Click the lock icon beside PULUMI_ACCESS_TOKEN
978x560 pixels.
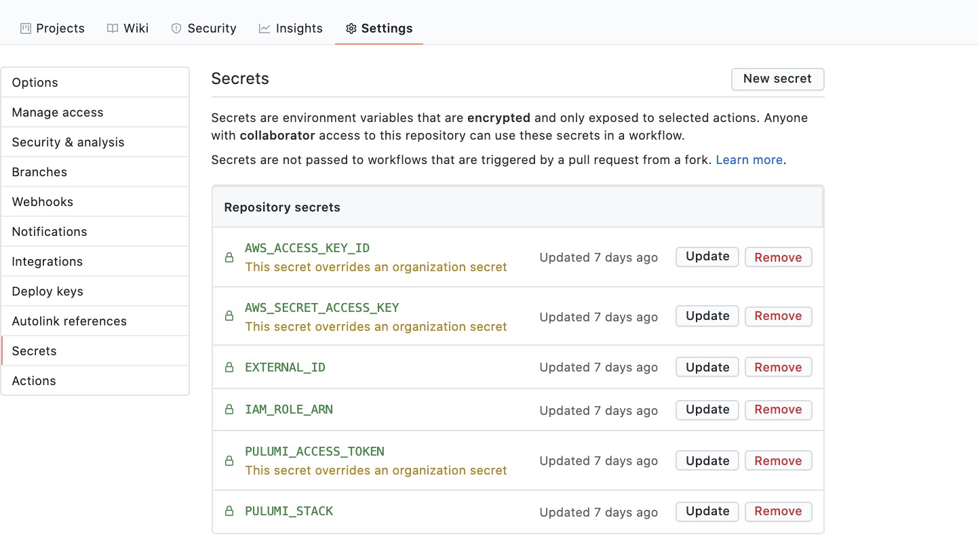coord(229,461)
